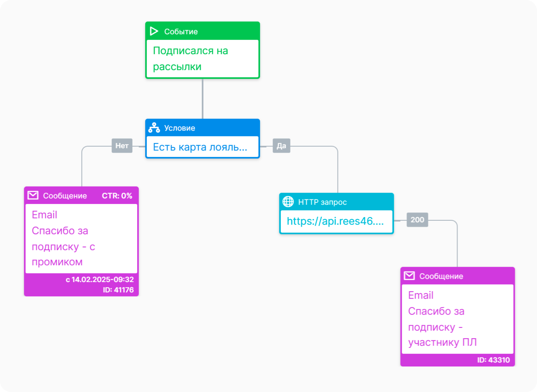Click the date с 14.02.2025-09:32
This screenshot has width=537, height=392.
pyautogui.click(x=100, y=279)
